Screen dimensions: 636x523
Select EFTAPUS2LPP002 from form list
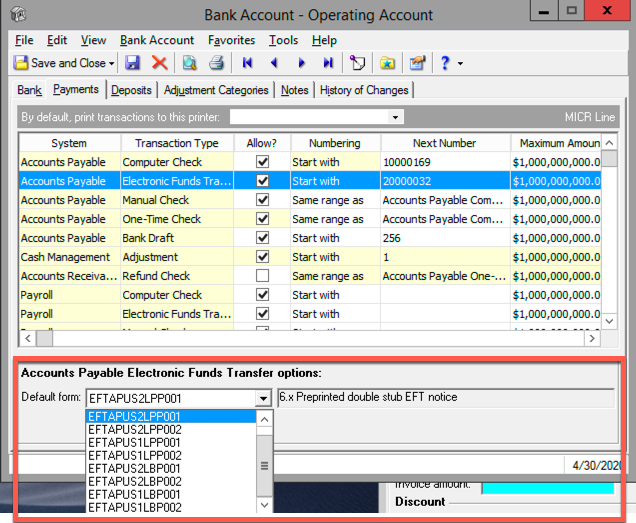pos(171,430)
